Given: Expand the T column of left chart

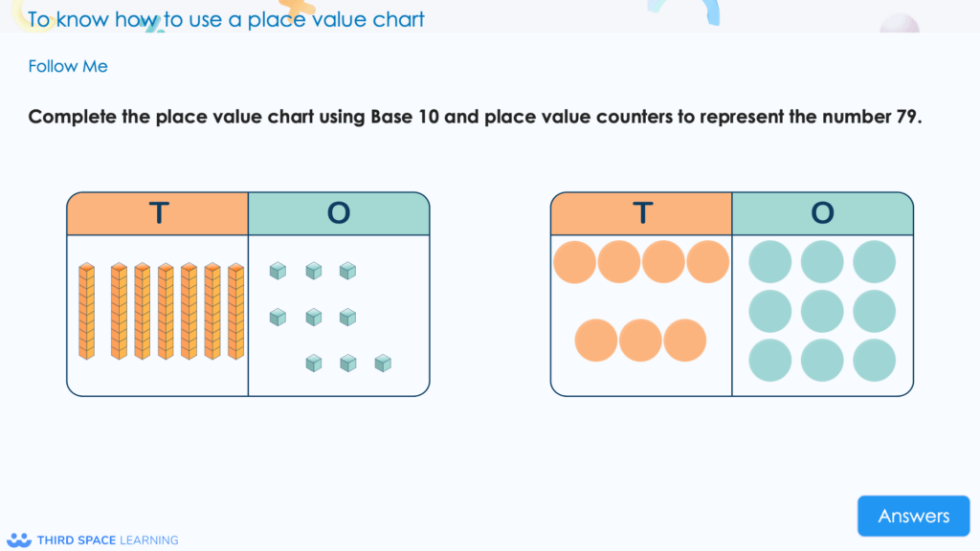Looking at the screenshot, I should pyautogui.click(x=158, y=213).
